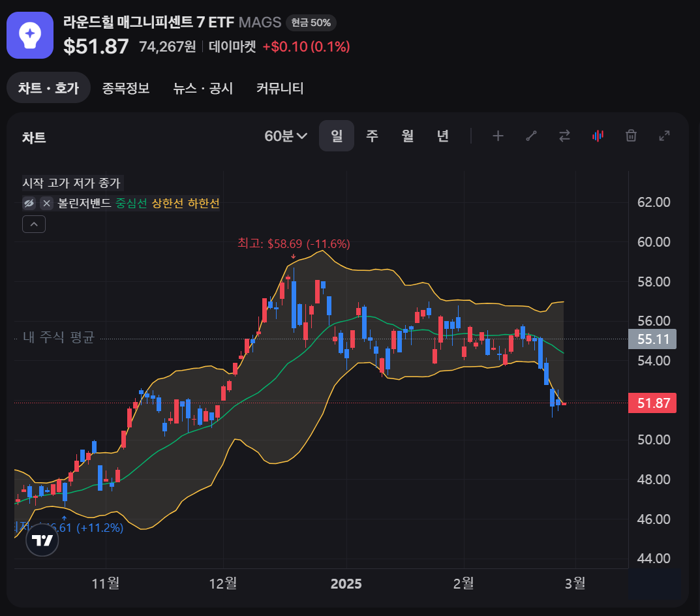Open the 커뮤니티 tab
Image resolution: width=700 pixels, height=616 pixels.
click(280, 88)
